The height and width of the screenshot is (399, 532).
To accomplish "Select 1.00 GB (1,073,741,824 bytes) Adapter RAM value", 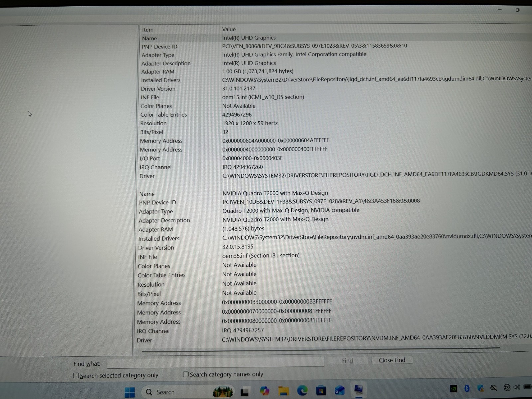I will click(x=258, y=71).
